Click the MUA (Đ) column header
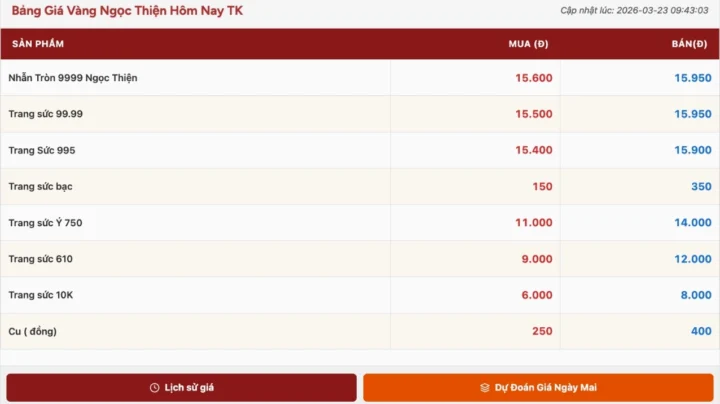Image resolution: width=720 pixels, height=404 pixels. pyautogui.click(x=528, y=44)
